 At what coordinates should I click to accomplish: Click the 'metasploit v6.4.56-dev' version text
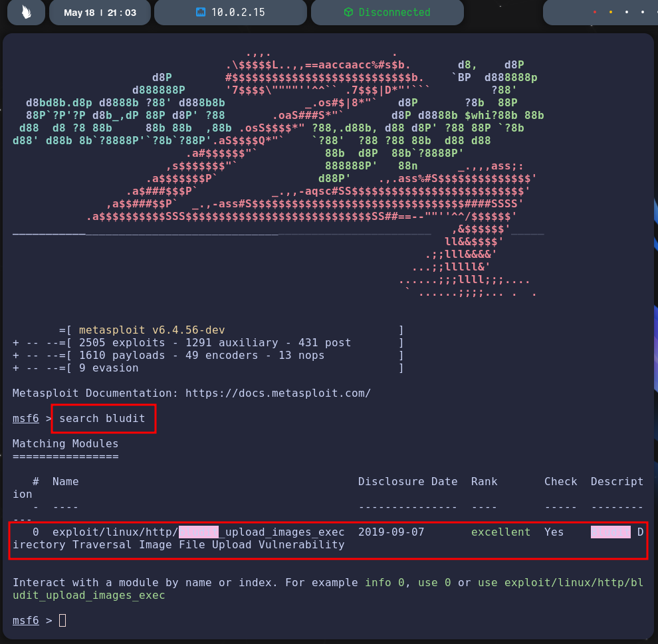(x=152, y=330)
